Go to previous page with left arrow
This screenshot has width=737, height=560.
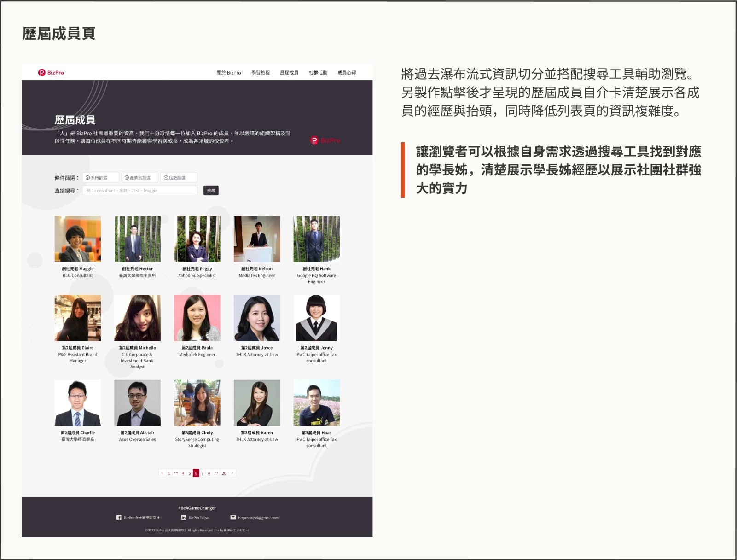point(162,473)
